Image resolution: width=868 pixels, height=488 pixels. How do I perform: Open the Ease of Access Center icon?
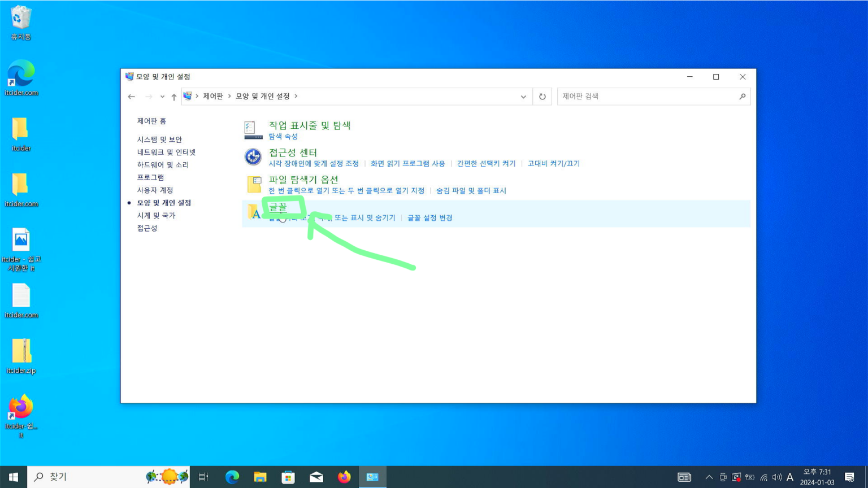[x=253, y=157]
